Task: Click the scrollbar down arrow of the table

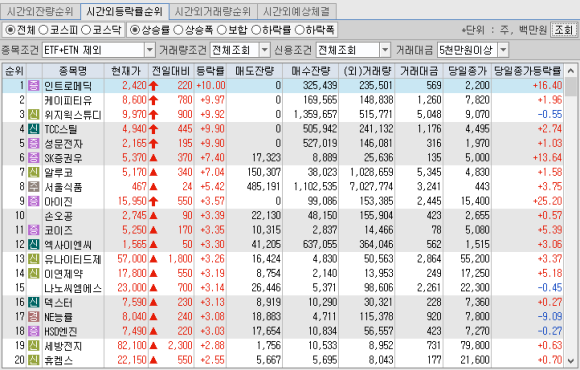Action: (x=570, y=360)
